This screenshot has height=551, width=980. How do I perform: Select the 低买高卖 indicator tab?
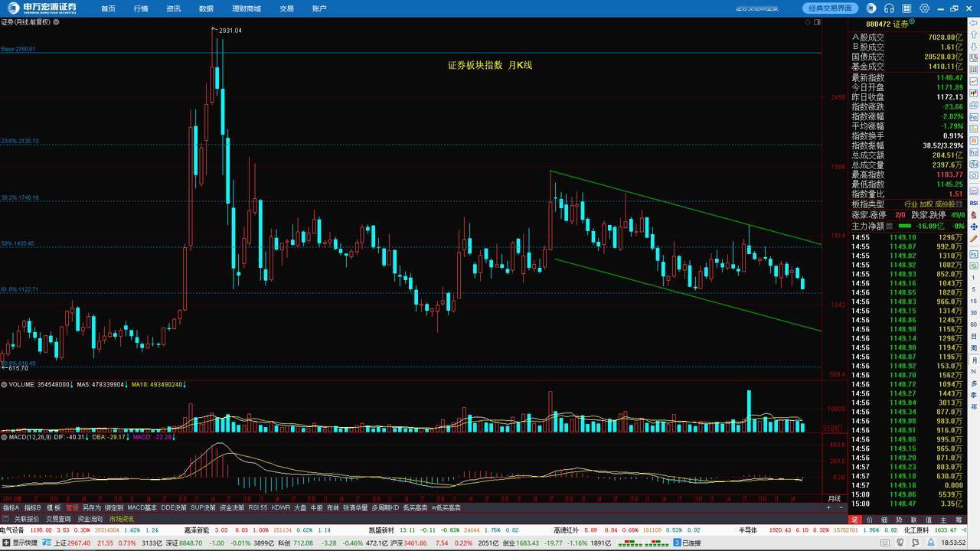(x=416, y=507)
